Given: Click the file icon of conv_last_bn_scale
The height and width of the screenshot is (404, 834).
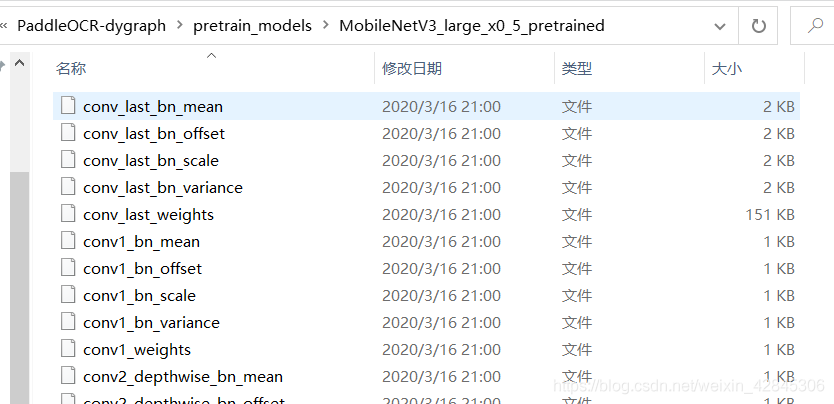Looking at the screenshot, I should [x=68, y=160].
